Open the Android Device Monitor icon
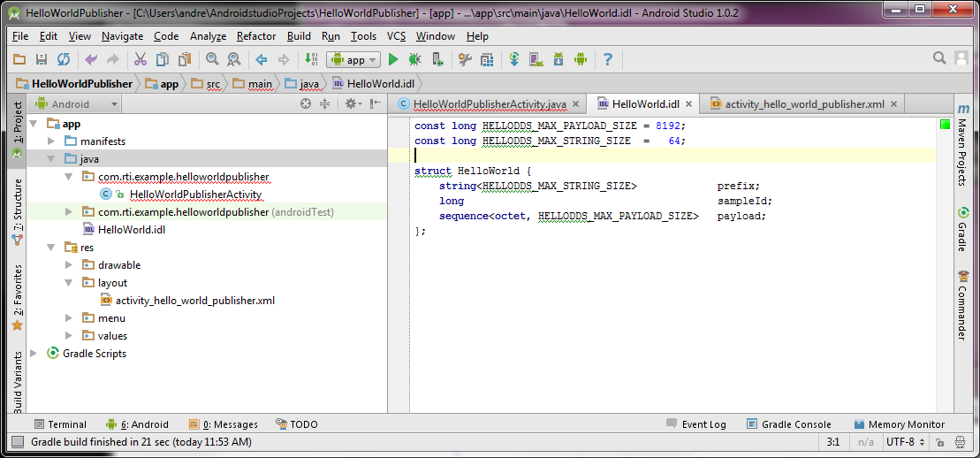 pos(581,59)
